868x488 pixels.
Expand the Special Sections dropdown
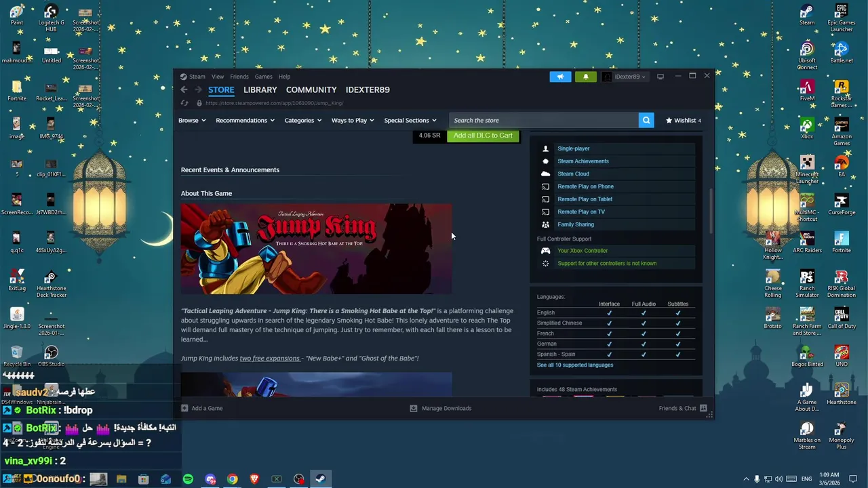point(410,120)
